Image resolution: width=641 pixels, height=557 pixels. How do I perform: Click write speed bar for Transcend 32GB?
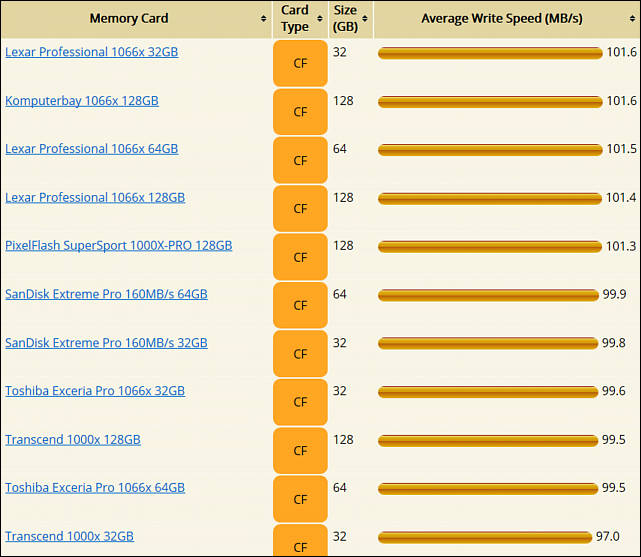485,537
